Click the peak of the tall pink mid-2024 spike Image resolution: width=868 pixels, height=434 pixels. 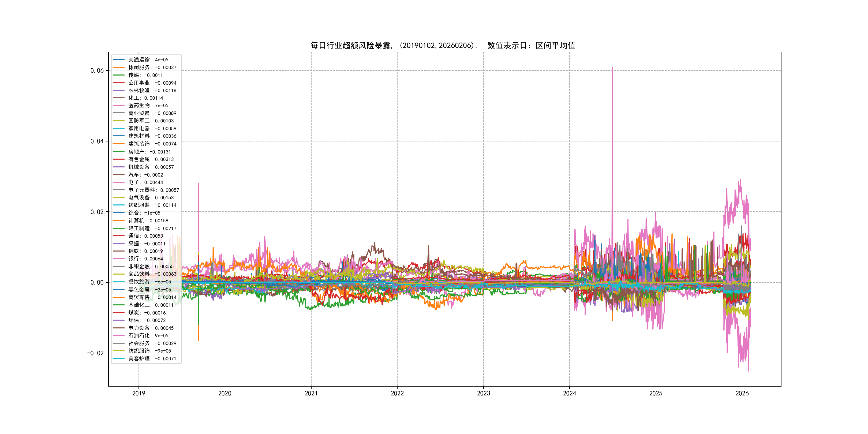[612, 68]
